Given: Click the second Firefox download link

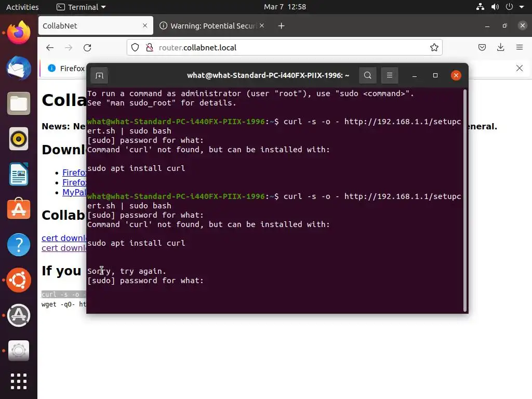Looking at the screenshot, I should (74, 182).
